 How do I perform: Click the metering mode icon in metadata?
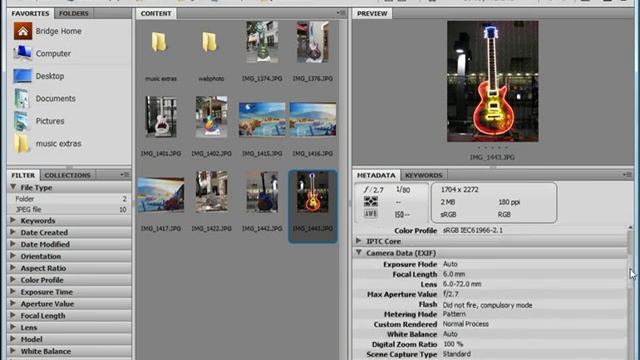[371, 201]
